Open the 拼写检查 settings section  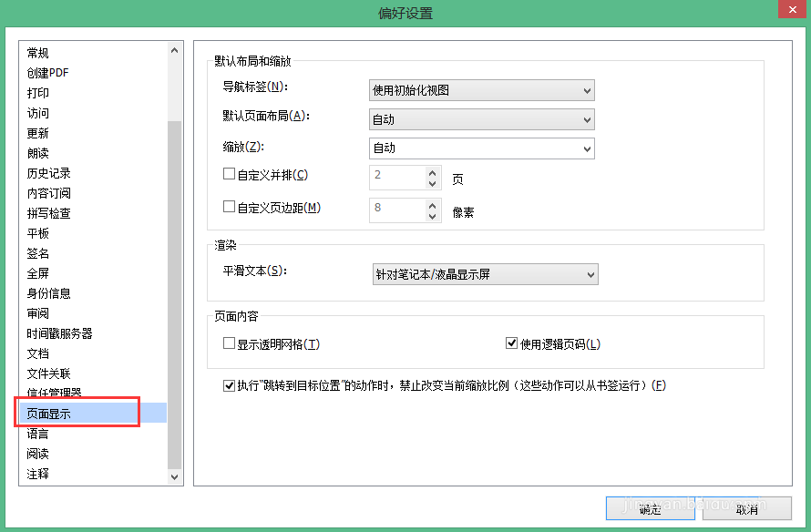[x=47, y=212]
